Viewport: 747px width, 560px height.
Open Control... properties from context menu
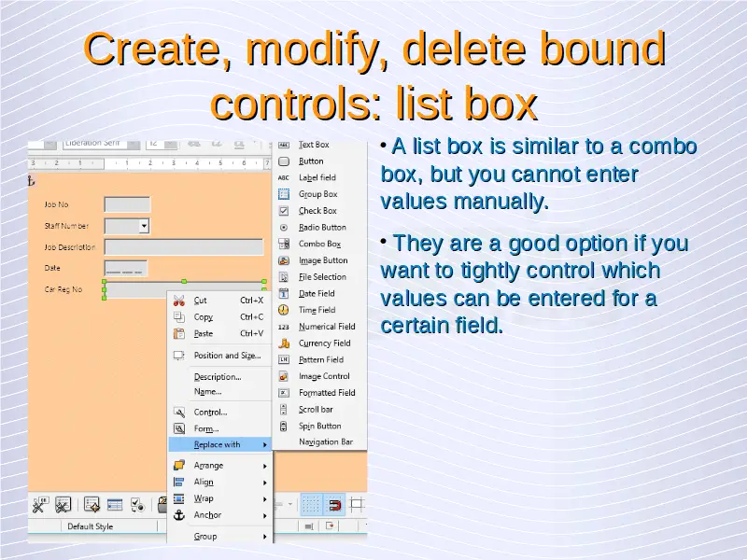(219, 412)
